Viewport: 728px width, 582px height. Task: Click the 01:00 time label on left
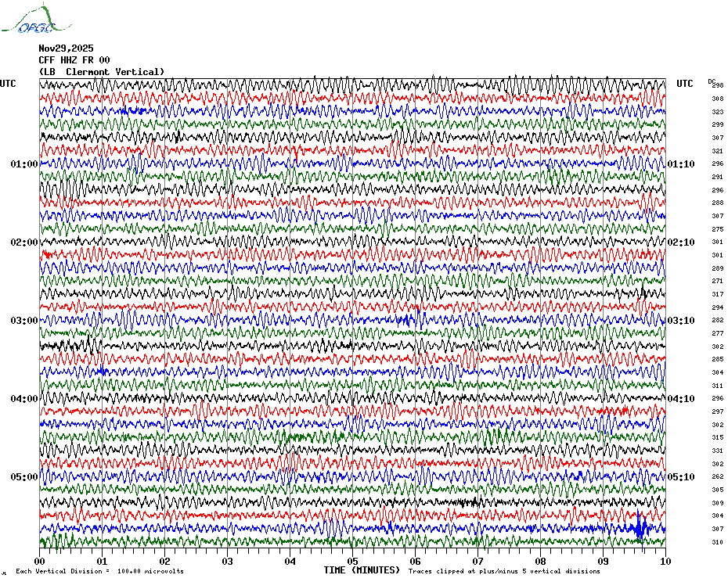[x=24, y=164]
